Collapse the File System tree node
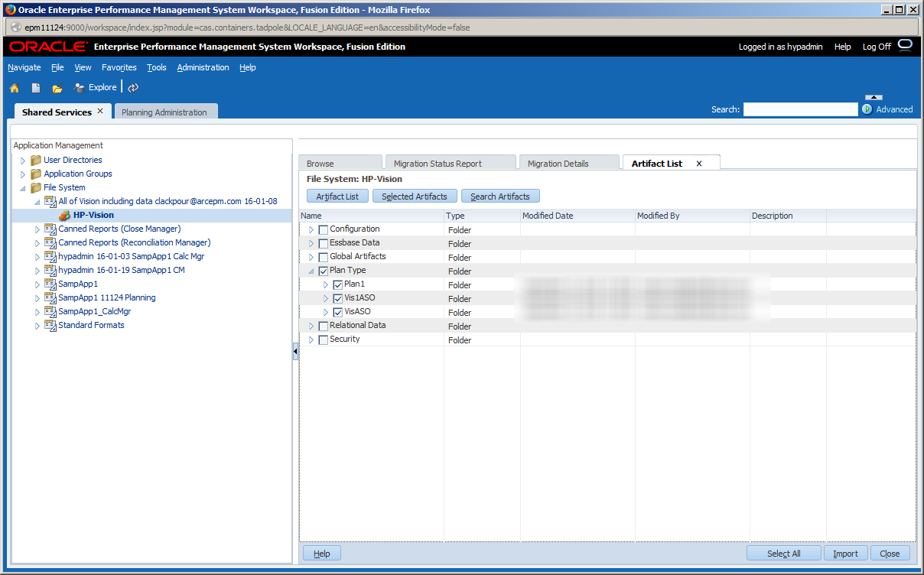The height and width of the screenshot is (575, 924). [x=23, y=188]
